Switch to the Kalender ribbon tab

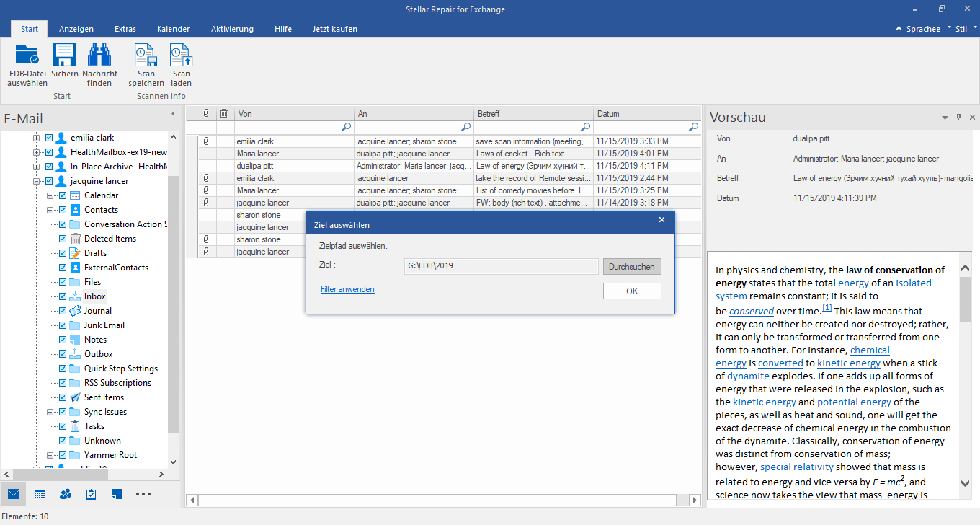(173, 29)
